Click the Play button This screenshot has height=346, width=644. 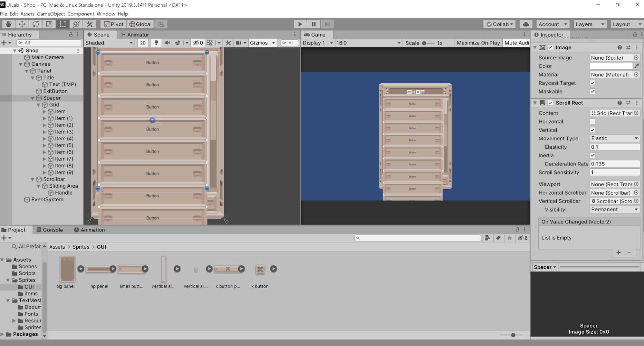(x=300, y=24)
